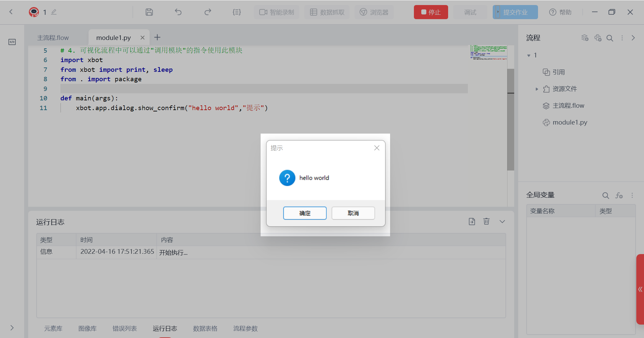Switch to the 主流程.flow tab
Screen dimensions: 644x338
click(x=53, y=38)
